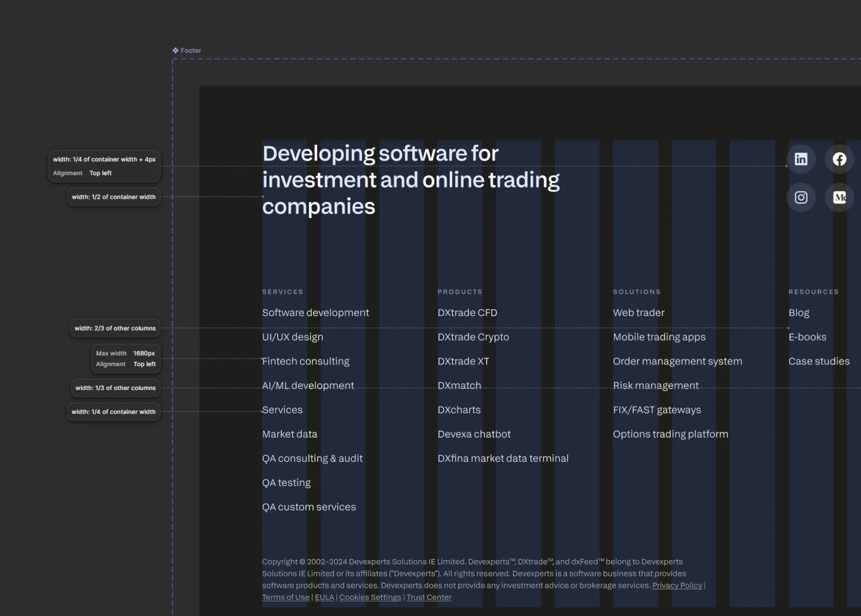Open the LinkedIn social icon
This screenshot has width=861, height=616.
click(x=801, y=159)
